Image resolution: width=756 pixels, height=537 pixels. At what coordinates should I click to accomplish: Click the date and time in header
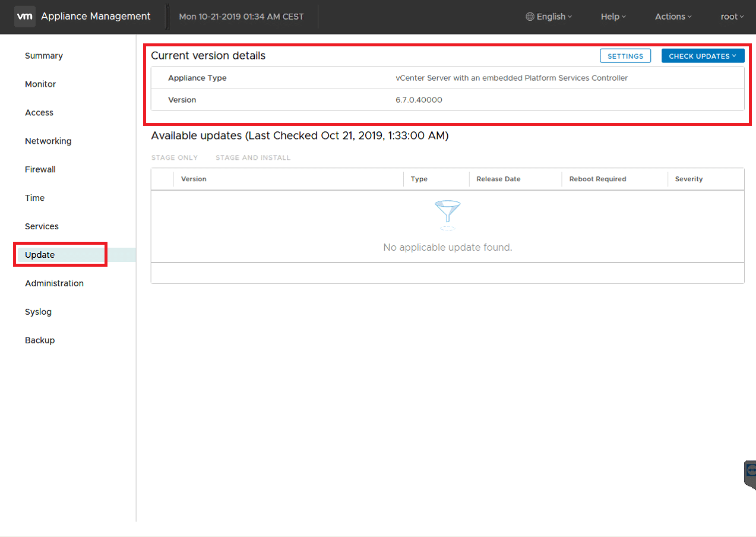[241, 17]
